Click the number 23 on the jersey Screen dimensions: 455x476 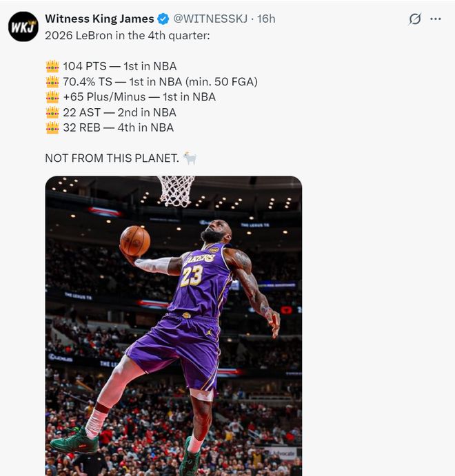(192, 275)
